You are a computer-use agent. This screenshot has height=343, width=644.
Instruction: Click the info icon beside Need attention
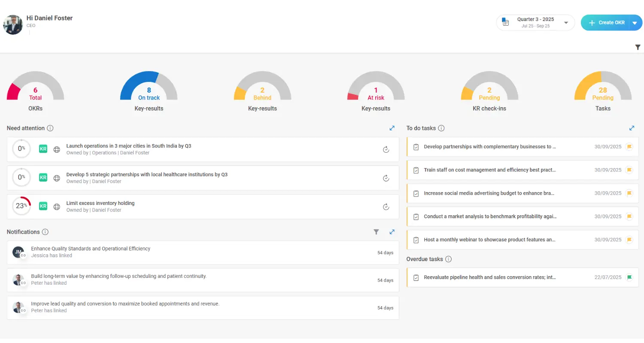pyautogui.click(x=50, y=128)
